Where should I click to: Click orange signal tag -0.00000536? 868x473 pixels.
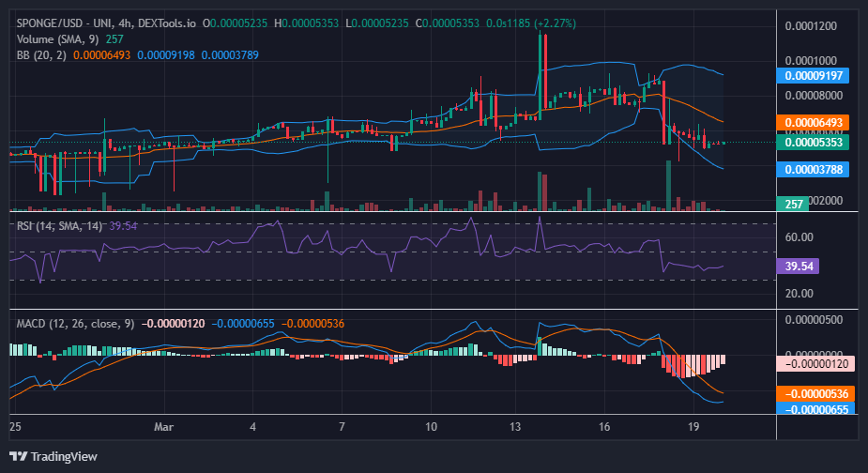(816, 394)
